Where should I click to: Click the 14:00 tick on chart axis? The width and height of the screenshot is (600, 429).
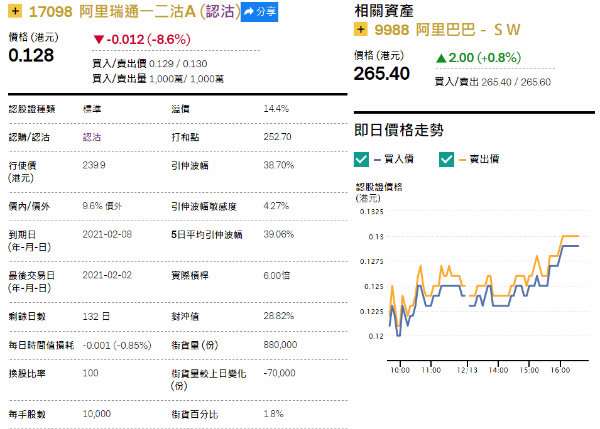pyautogui.click(x=498, y=370)
